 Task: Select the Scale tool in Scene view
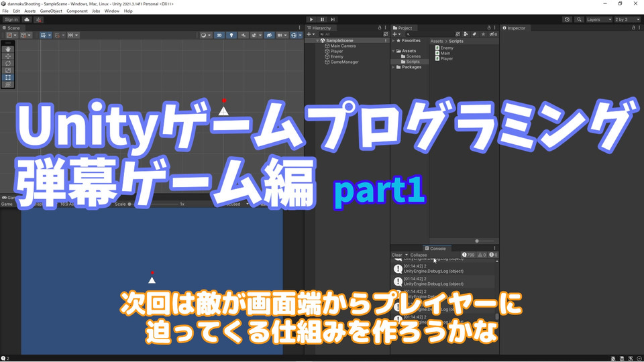click(x=8, y=70)
